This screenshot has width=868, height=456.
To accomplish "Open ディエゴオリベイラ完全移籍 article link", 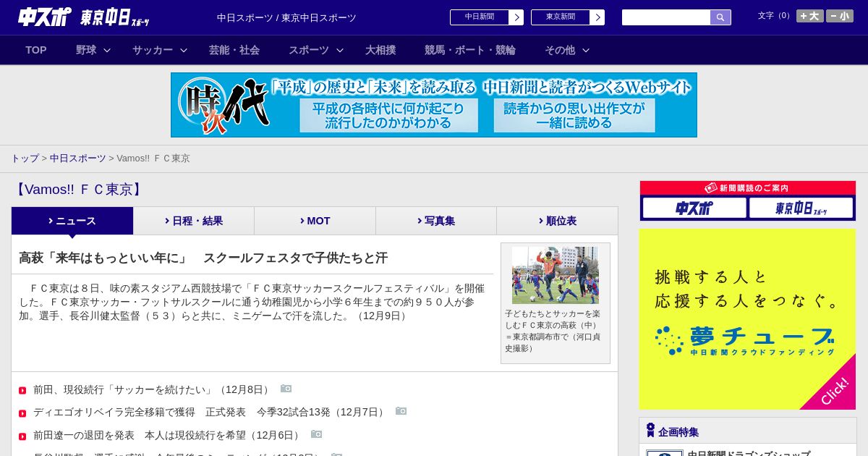I will [x=210, y=412].
